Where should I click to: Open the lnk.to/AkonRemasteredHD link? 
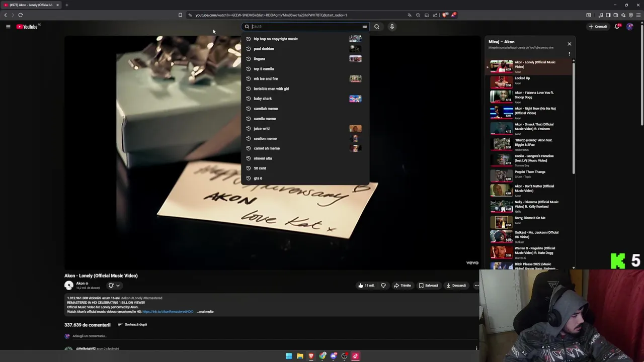168,312
